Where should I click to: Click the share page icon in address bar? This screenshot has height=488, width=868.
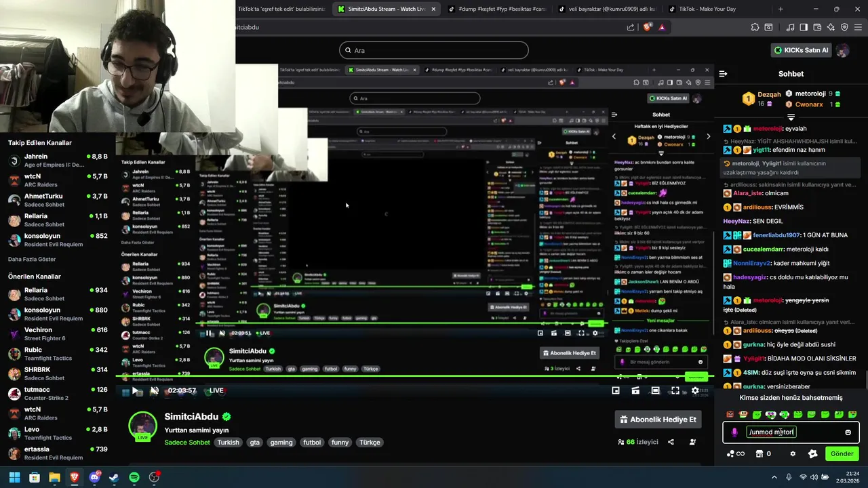(x=631, y=27)
